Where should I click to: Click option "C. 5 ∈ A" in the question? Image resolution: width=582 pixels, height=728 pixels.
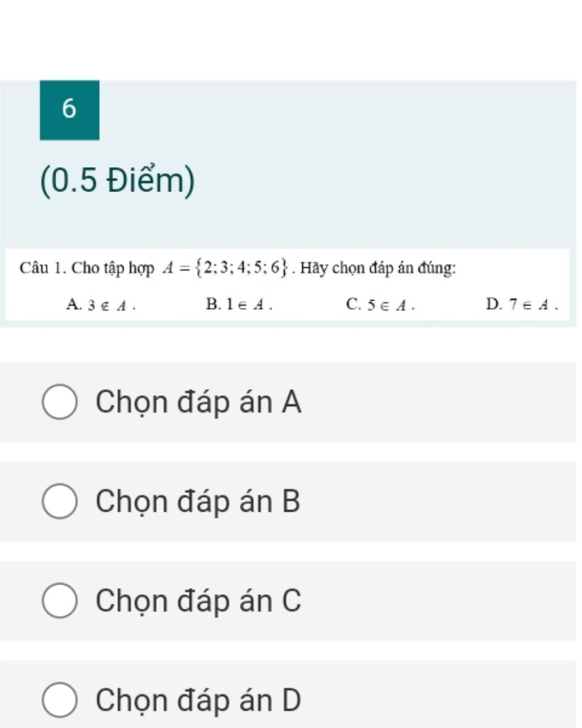380,305
